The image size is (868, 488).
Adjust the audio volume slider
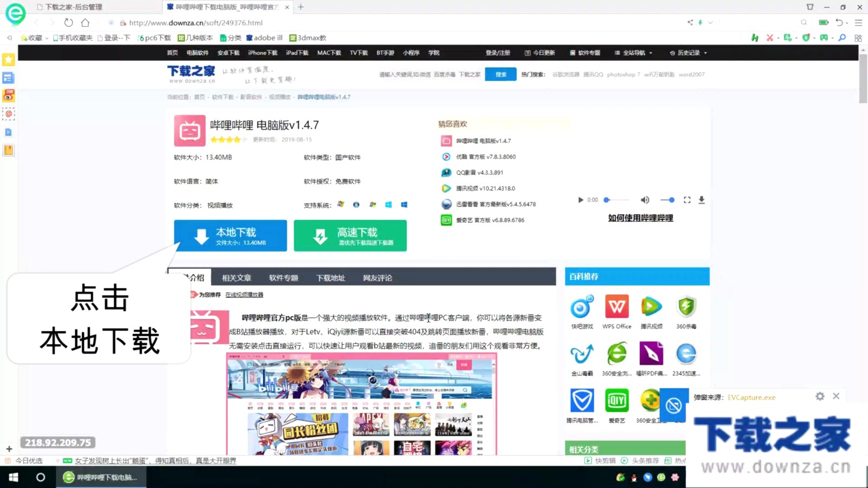(x=667, y=200)
